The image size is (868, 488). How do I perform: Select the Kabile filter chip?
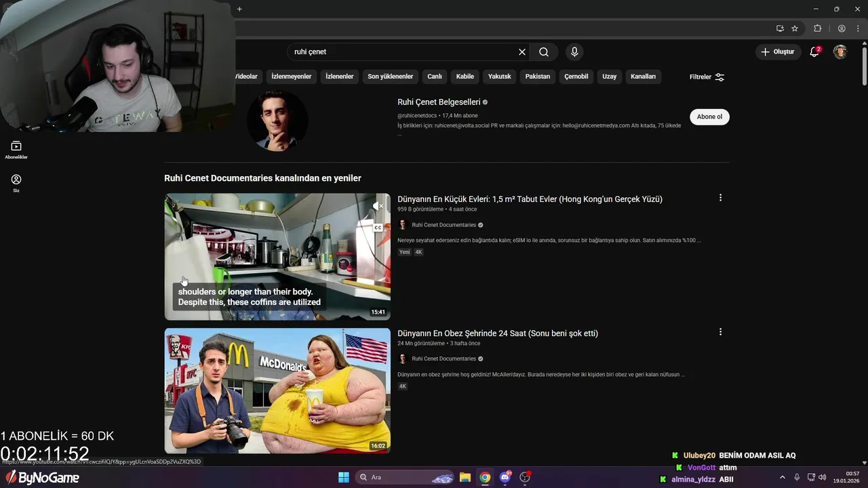coord(465,77)
